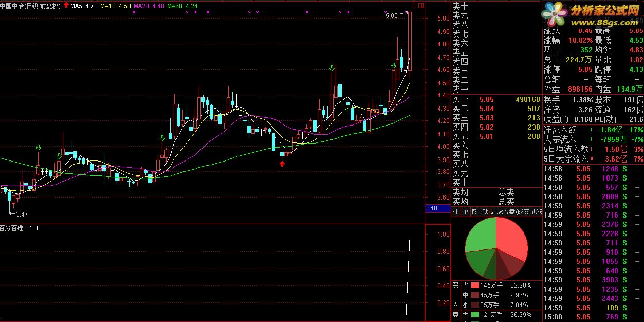This screenshot has width=644, height=322.
Task: Click the MA60: 4.24 indicator label
Action: [182, 6]
